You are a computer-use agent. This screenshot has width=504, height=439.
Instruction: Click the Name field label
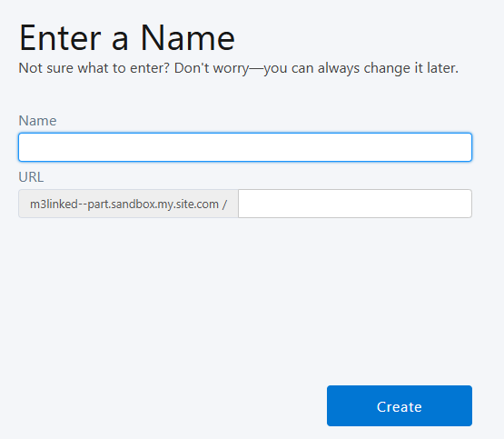click(x=37, y=121)
